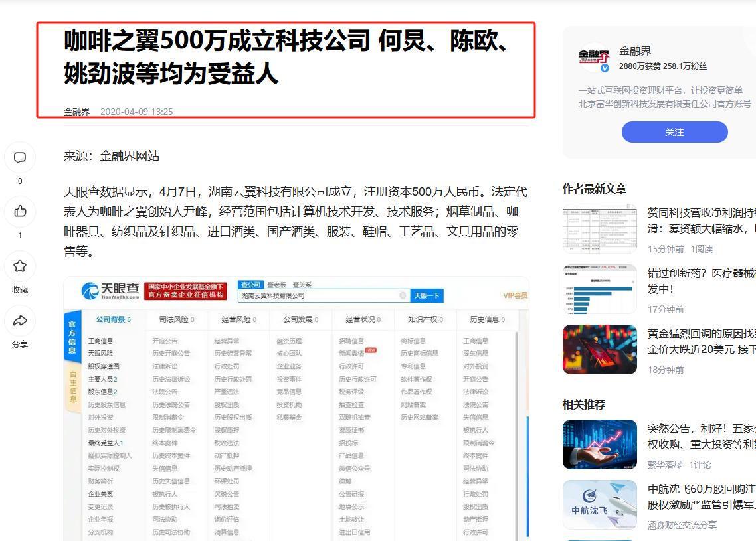Like the article with thumbs-up icon
This screenshot has height=541, width=756.
20,212
